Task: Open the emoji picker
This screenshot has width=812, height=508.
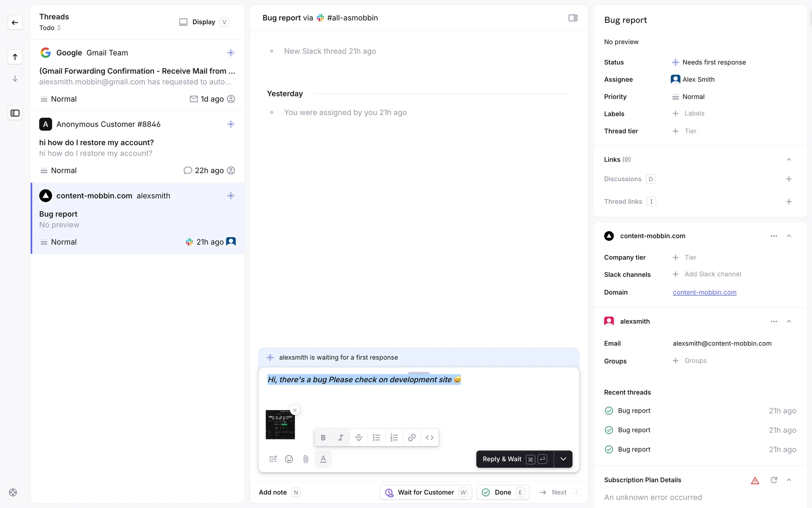Action: [x=289, y=459]
